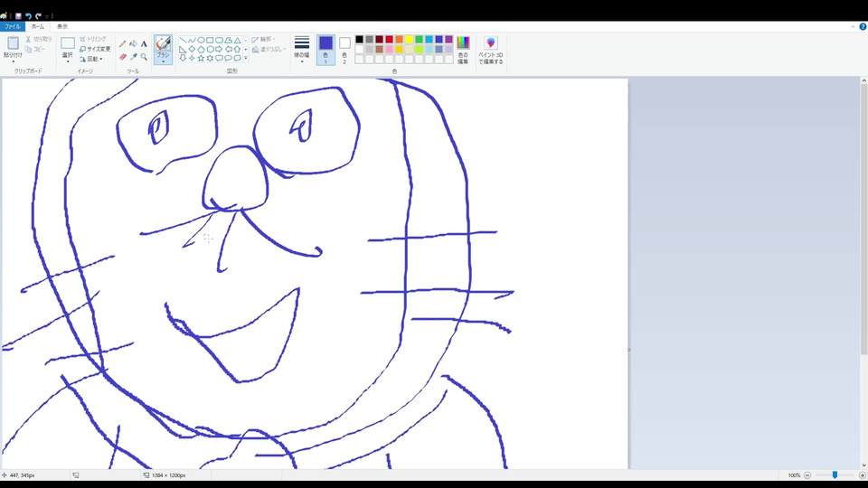
Task: Choose the five-point star shape
Action: (x=201, y=58)
